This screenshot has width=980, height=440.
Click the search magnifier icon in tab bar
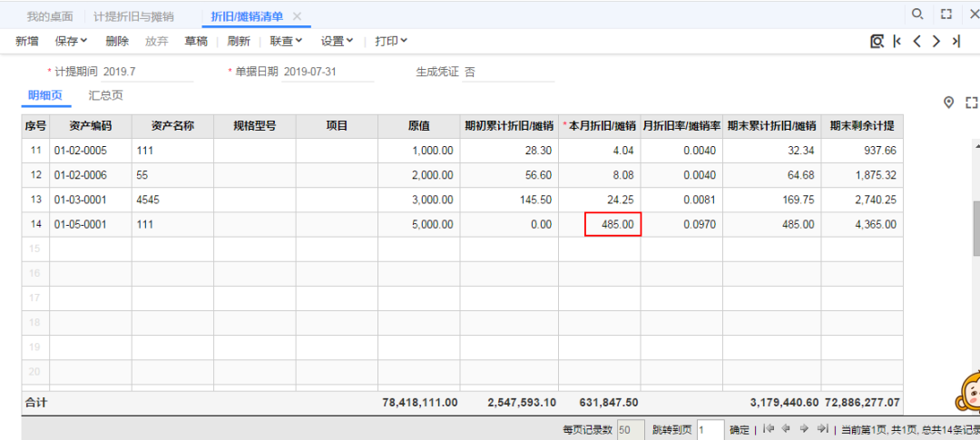coord(917,15)
